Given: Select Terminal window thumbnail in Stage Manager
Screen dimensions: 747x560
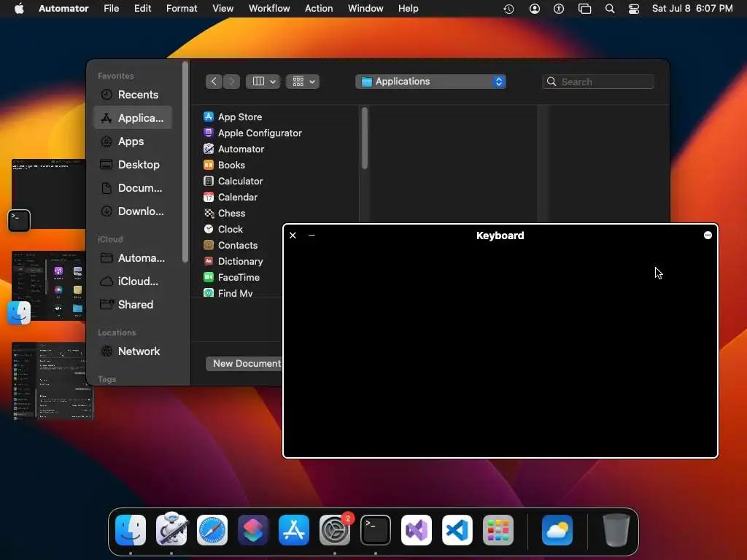Looking at the screenshot, I should (x=48, y=194).
